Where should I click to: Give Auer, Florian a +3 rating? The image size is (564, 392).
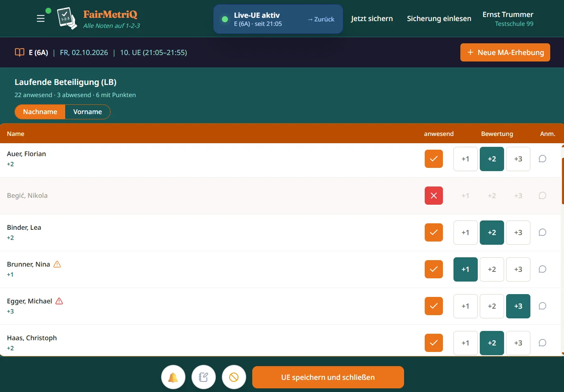click(x=518, y=159)
